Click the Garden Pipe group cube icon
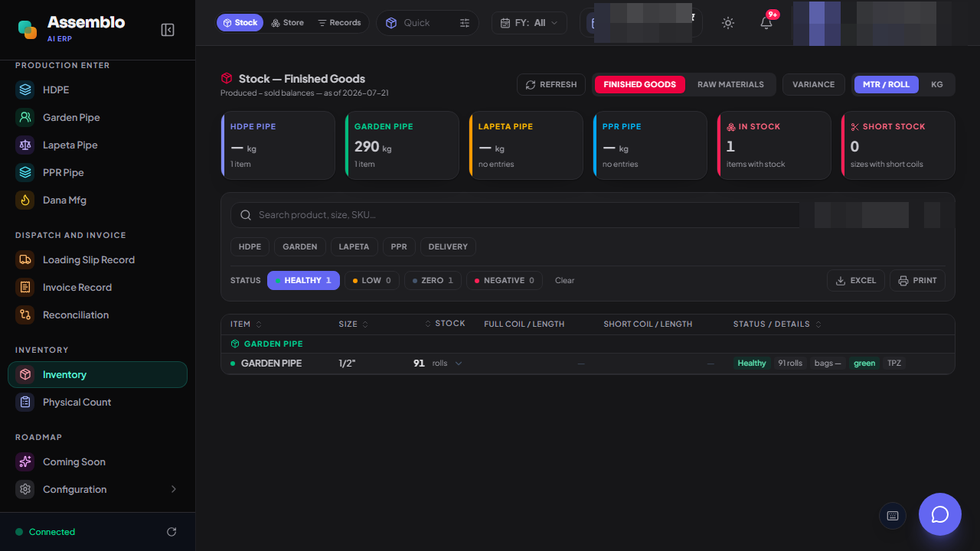This screenshot has height=551, width=980. [235, 344]
